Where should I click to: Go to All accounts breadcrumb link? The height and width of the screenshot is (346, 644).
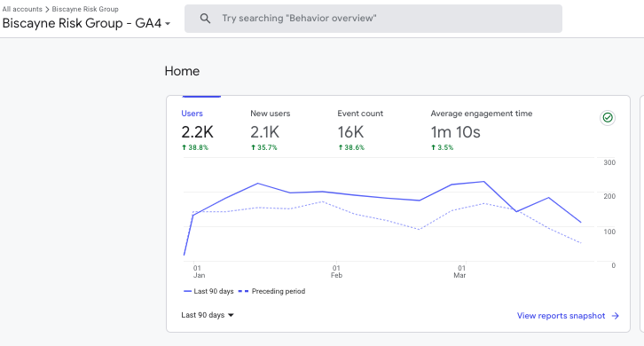coord(22,9)
